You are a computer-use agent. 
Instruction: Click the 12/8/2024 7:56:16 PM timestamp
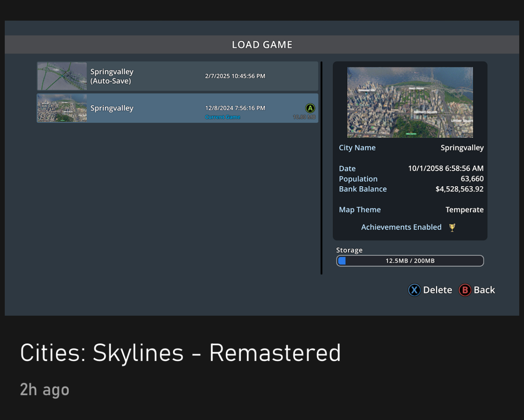tap(235, 108)
